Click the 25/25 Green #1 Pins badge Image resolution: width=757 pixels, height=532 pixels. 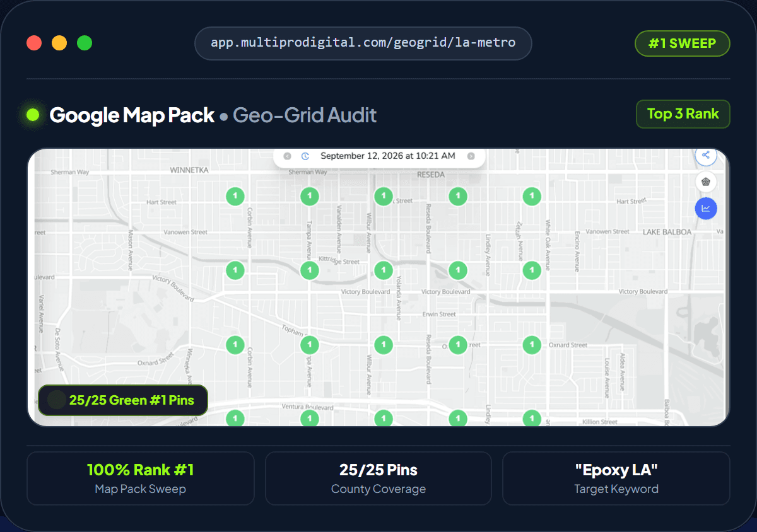(x=123, y=400)
